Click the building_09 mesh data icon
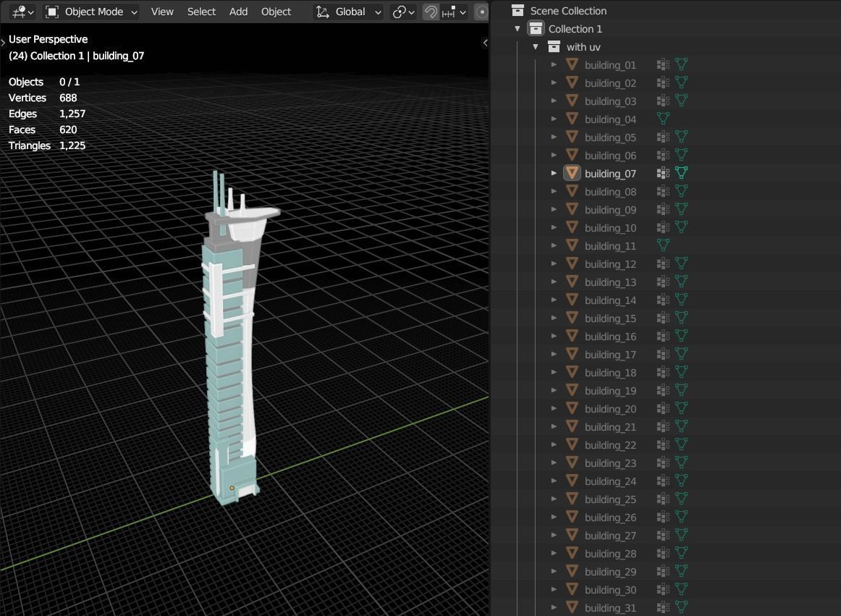This screenshot has height=616, width=841. [681, 209]
